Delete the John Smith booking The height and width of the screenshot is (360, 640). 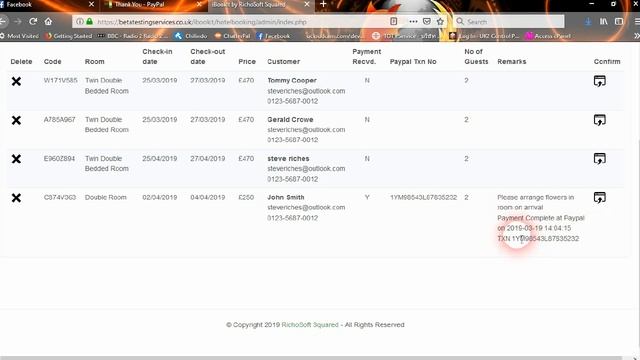point(16,198)
